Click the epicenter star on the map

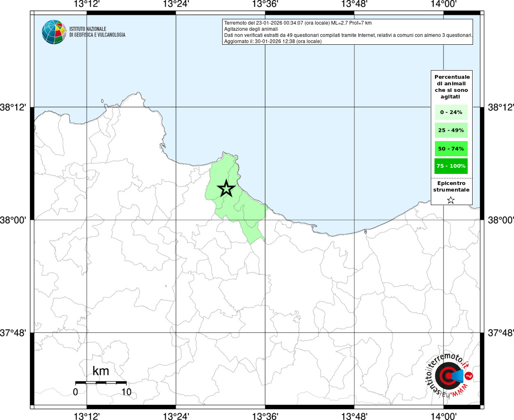pyautogui.click(x=226, y=189)
